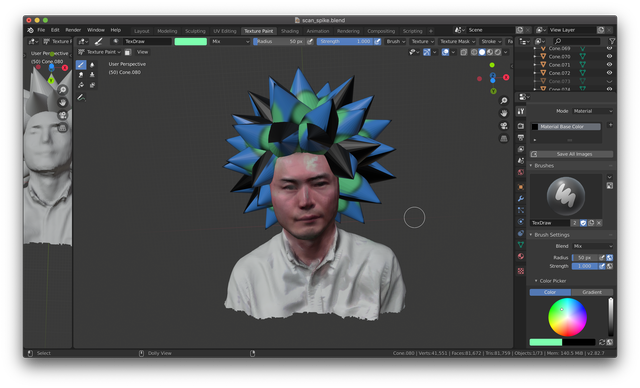Image resolution: width=640 pixels, height=388 pixels.
Task: Toggle visibility of Cone.072
Action: [609, 73]
